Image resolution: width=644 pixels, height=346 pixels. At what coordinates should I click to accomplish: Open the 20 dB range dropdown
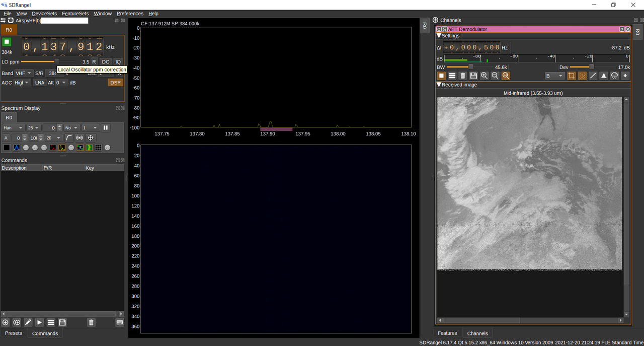[53, 138]
